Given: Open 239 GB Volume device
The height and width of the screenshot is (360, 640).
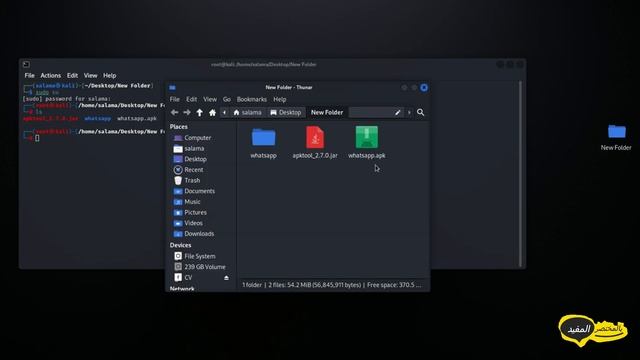Looking at the screenshot, I should coord(204,267).
